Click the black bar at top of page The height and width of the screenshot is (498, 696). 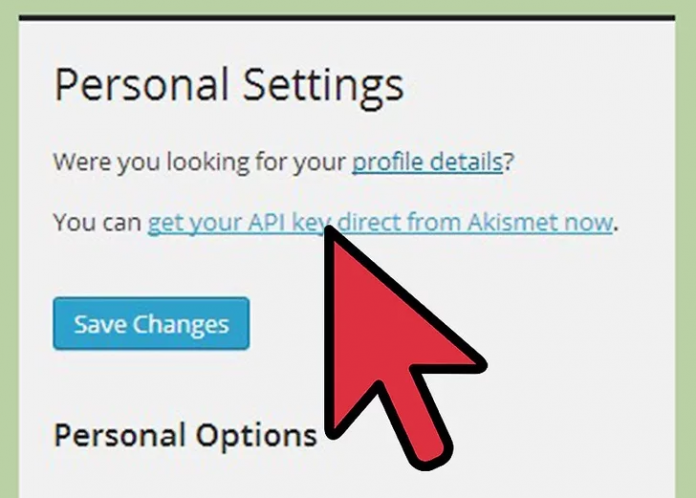click(347, 18)
